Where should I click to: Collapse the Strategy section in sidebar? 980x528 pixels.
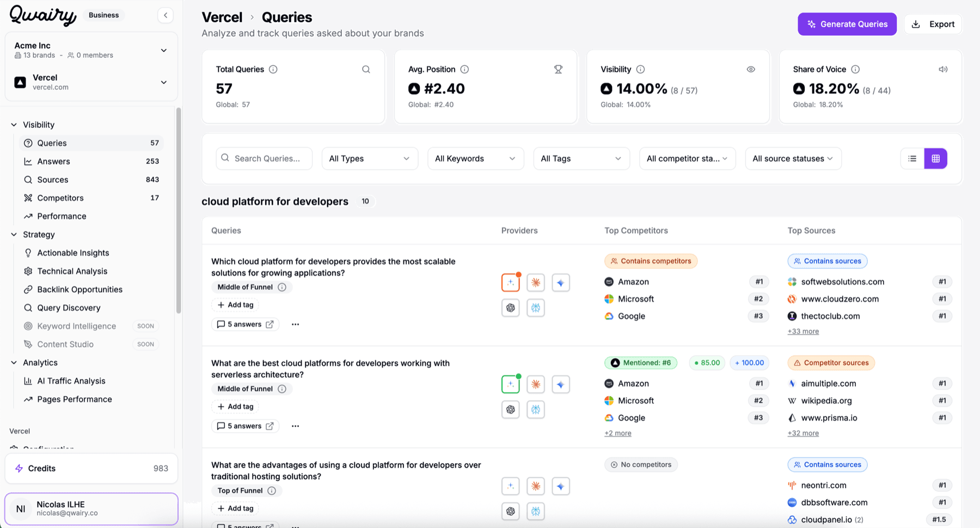tap(13, 234)
